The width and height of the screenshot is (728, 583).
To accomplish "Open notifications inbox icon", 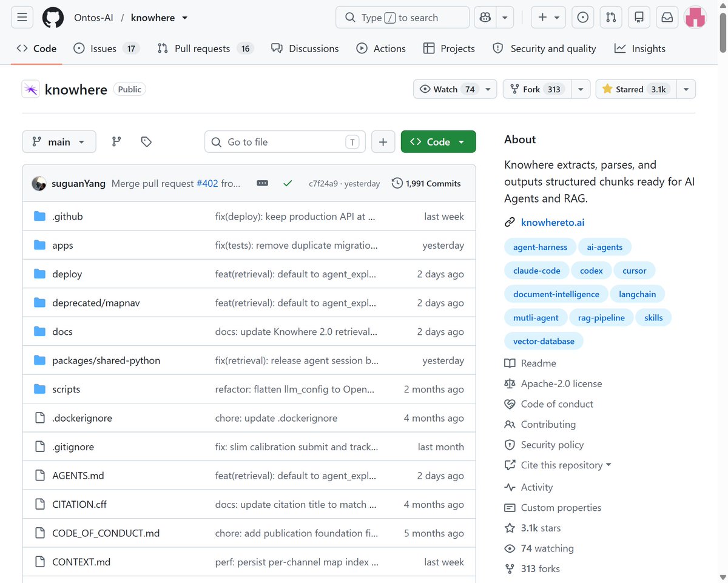I will (667, 18).
